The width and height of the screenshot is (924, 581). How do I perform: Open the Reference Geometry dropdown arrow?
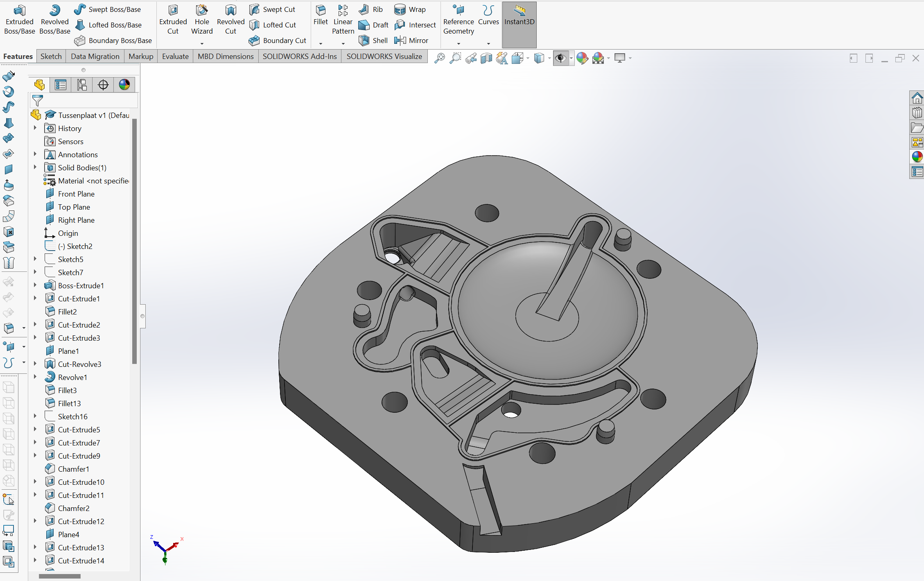pos(459,43)
